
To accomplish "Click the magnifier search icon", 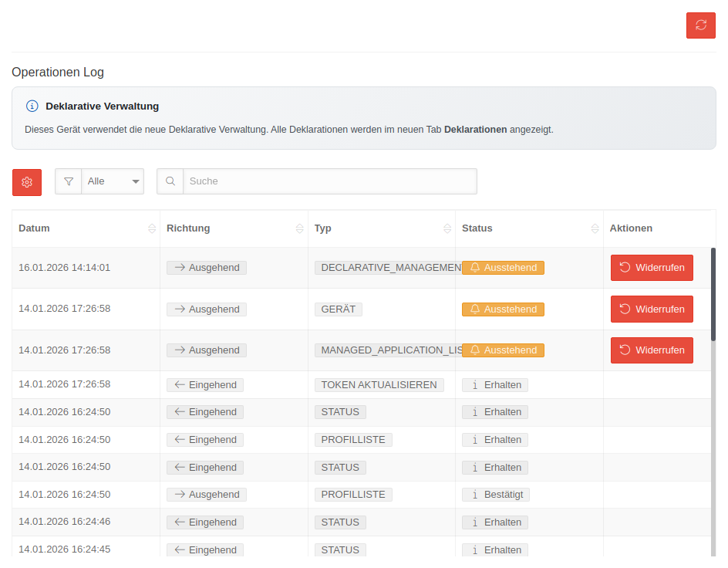I will (170, 181).
